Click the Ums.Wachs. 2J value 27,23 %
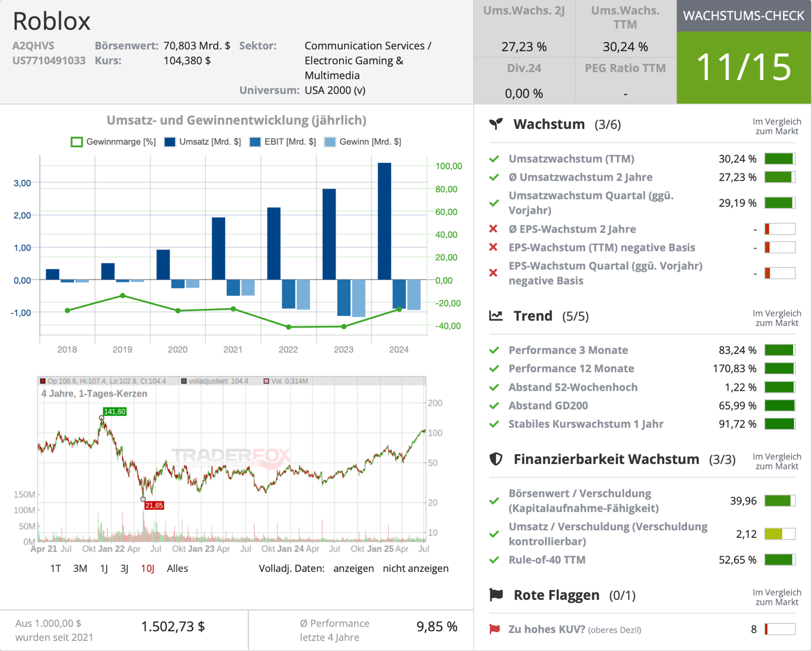The image size is (812, 651). [524, 46]
